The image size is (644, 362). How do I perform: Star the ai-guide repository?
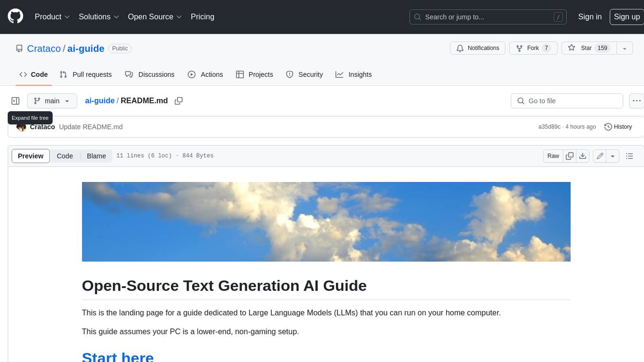588,48
